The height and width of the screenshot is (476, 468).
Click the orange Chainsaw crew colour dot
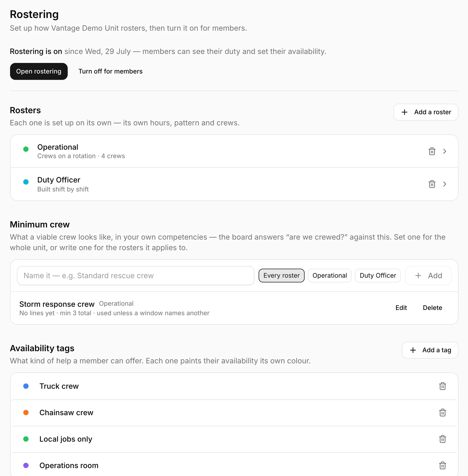(26, 413)
